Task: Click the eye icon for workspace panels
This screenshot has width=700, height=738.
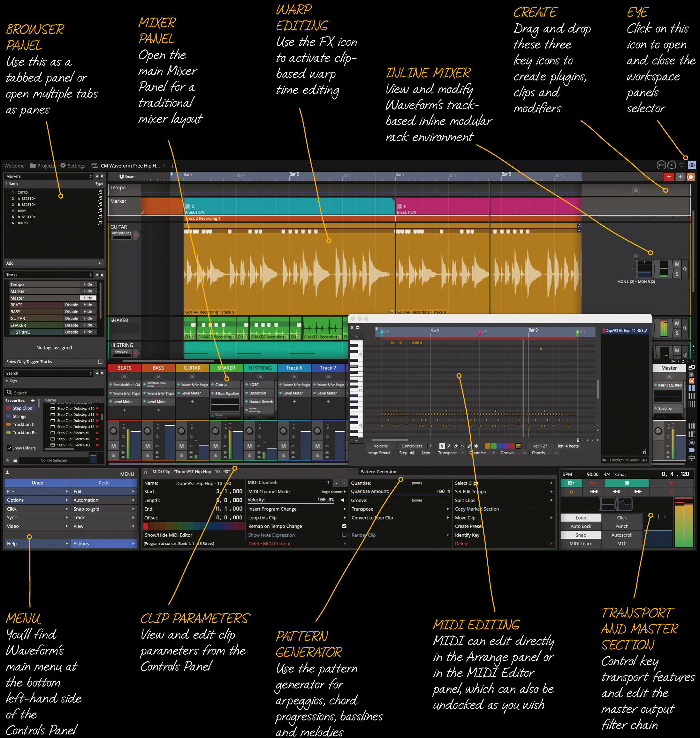Action: (x=691, y=165)
